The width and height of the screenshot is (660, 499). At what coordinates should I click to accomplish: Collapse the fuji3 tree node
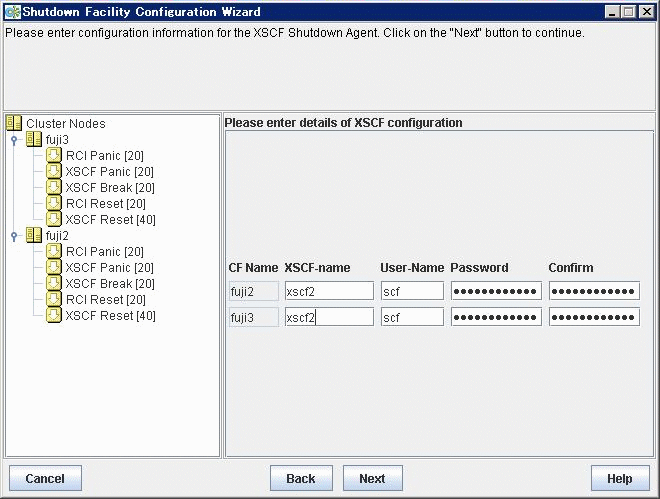[x=14, y=140]
